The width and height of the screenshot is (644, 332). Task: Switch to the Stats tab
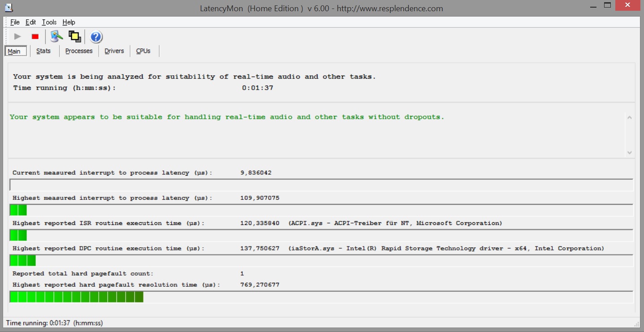(43, 51)
